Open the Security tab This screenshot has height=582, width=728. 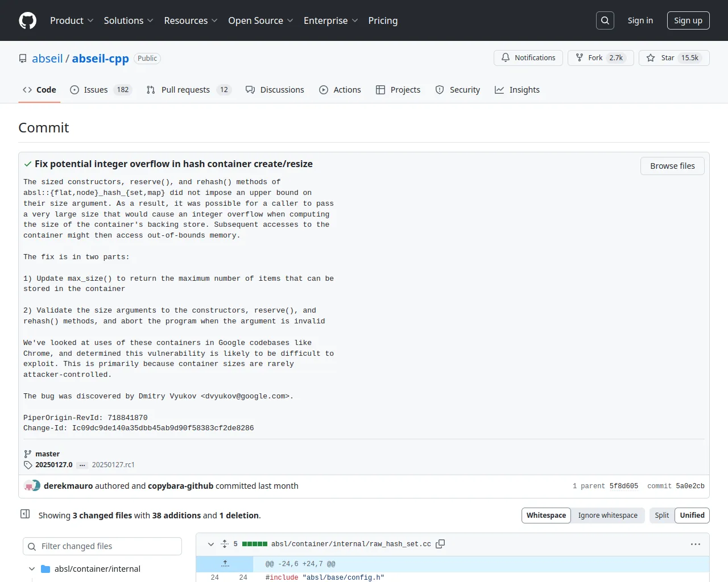[458, 90]
